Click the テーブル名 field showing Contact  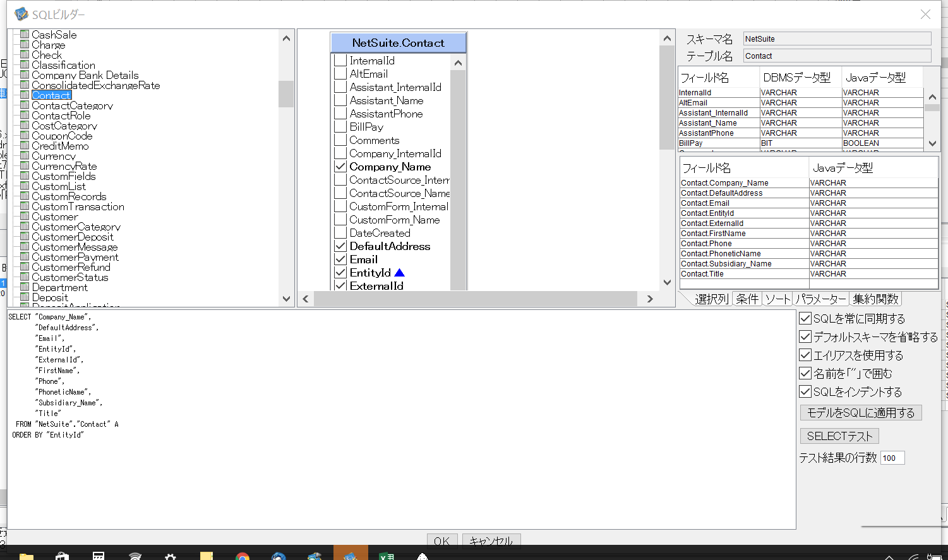[x=837, y=56]
